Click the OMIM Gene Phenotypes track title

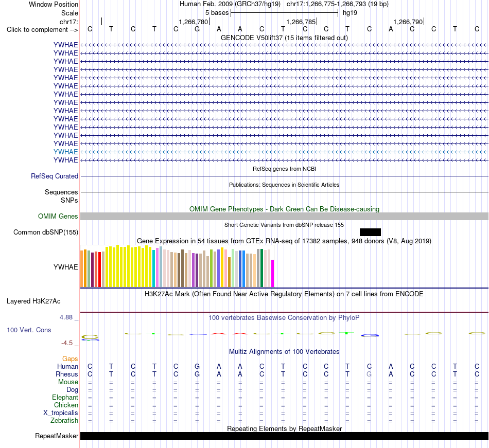(x=284, y=209)
